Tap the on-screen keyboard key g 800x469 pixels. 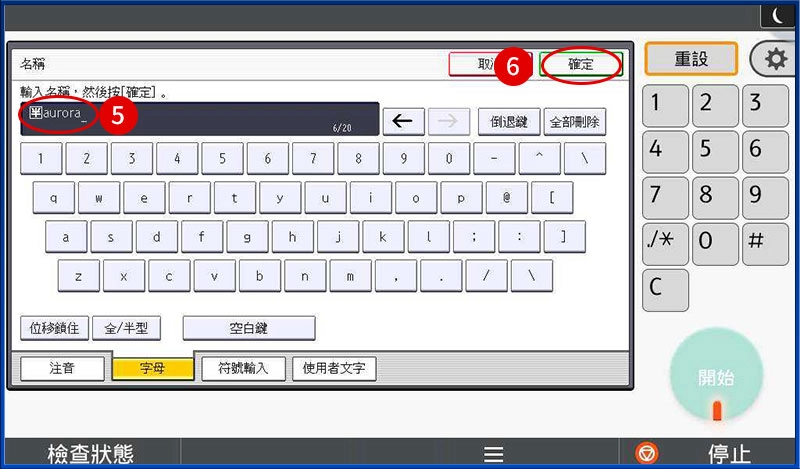247,237
